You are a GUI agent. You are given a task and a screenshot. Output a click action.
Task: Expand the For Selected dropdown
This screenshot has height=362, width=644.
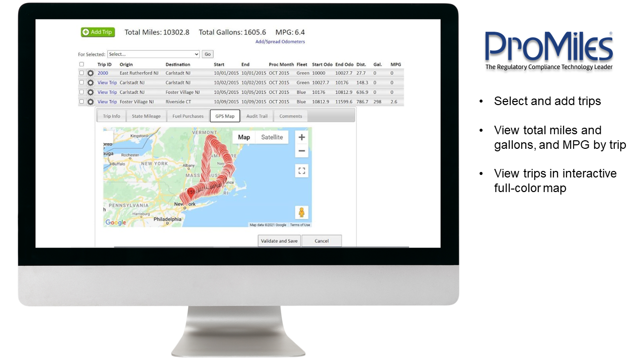tap(153, 54)
